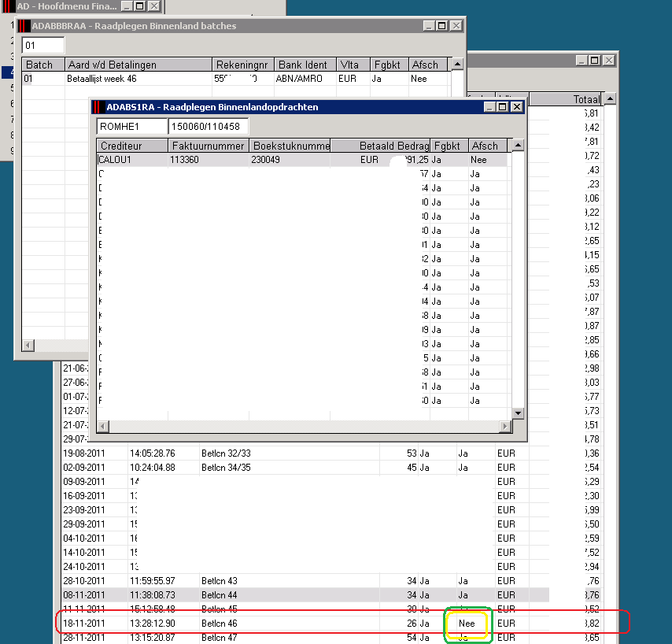Screen dimensions: 672x644
Task: Select the highlighted Betlcn 44 row
Action: [x=332, y=594]
